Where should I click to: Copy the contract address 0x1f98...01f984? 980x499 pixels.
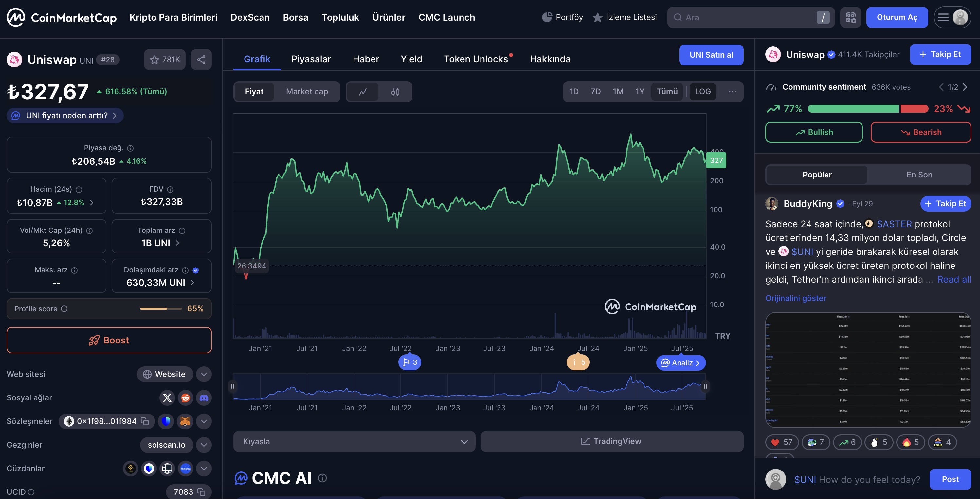click(x=145, y=421)
